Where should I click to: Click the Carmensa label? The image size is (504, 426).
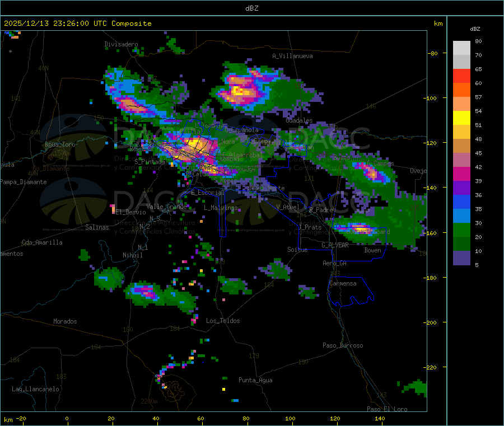pyautogui.click(x=343, y=283)
